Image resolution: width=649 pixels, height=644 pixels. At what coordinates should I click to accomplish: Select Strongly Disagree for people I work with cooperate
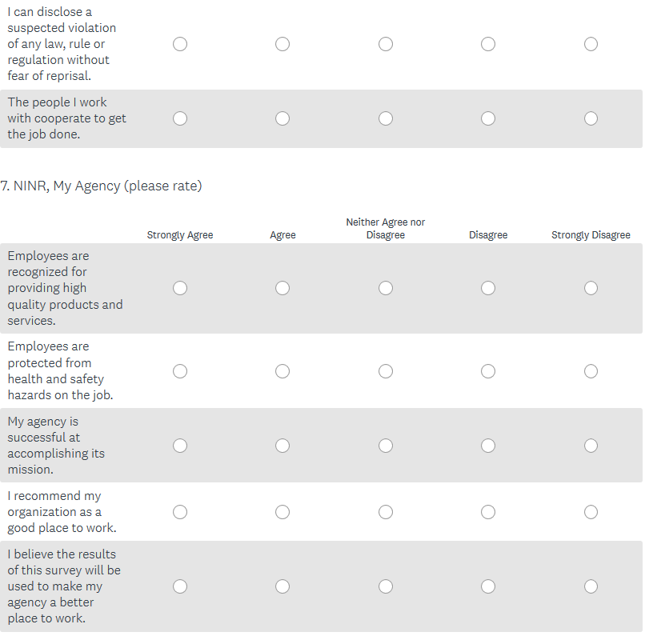[591, 118]
